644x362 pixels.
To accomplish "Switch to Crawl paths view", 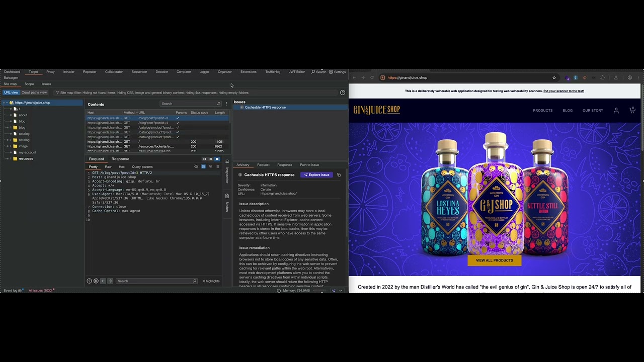I will (34, 93).
